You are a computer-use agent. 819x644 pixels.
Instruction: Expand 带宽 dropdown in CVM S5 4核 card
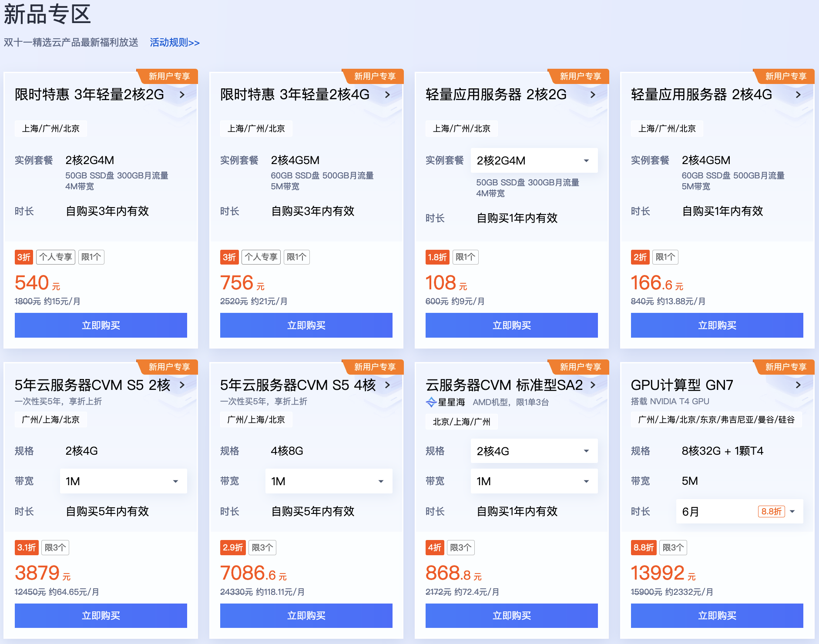click(329, 481)
